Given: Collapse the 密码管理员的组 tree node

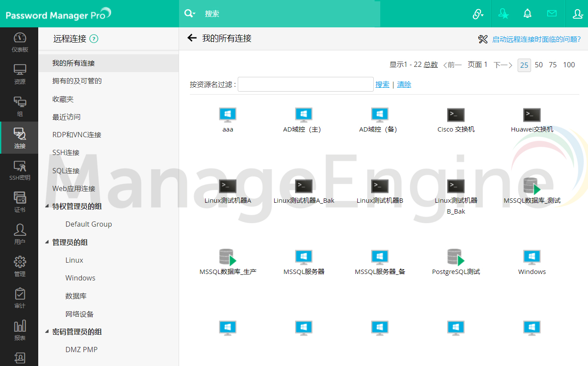Looking at the screenshot, I should (47, 332).
